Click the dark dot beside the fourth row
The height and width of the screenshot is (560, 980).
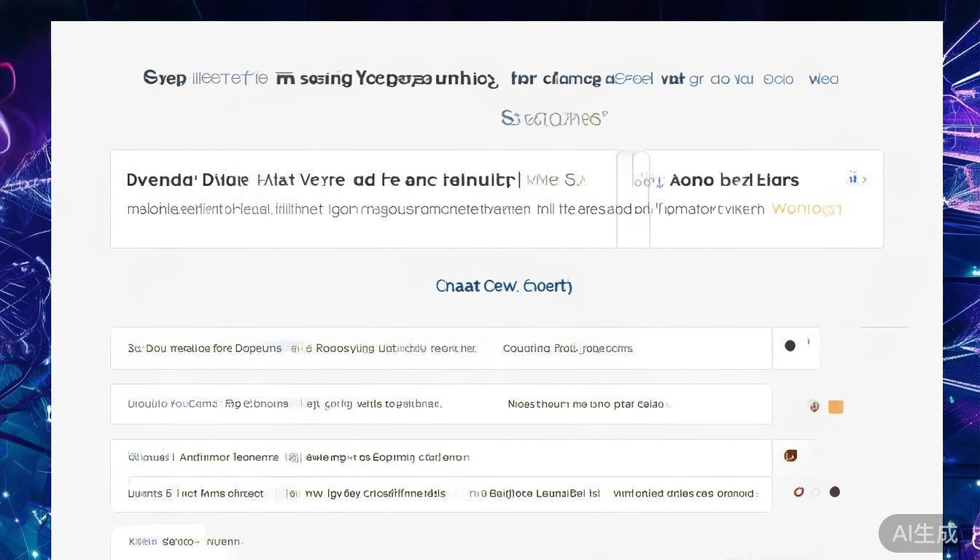pyautogui.click(x=835, y=492)
